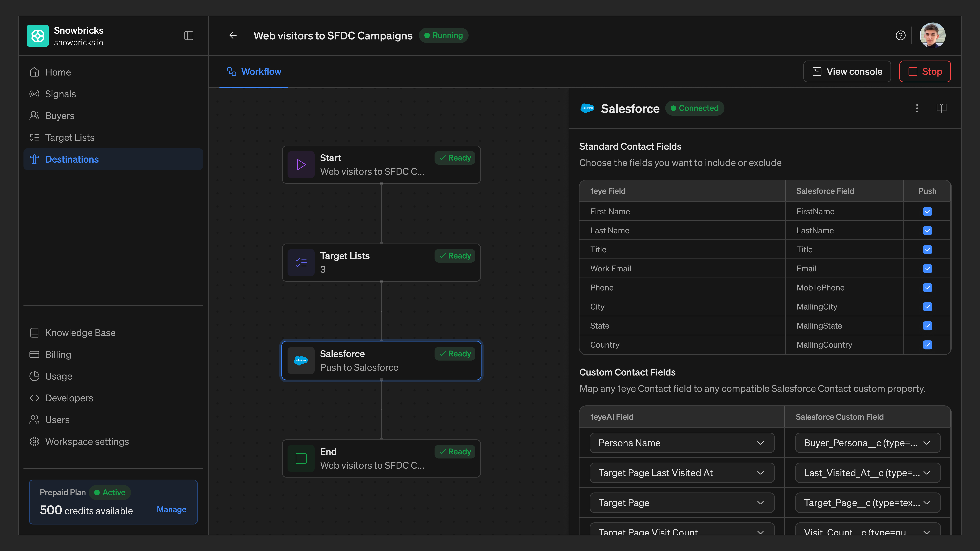Navigate to Signals
Screen dimensions: 980x551
click(113, 94)
